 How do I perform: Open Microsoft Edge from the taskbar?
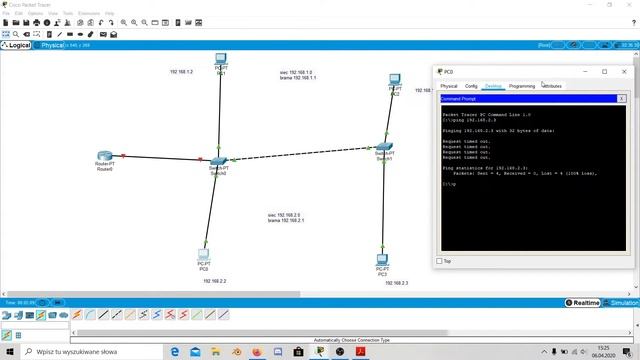[x=175, y=351]
